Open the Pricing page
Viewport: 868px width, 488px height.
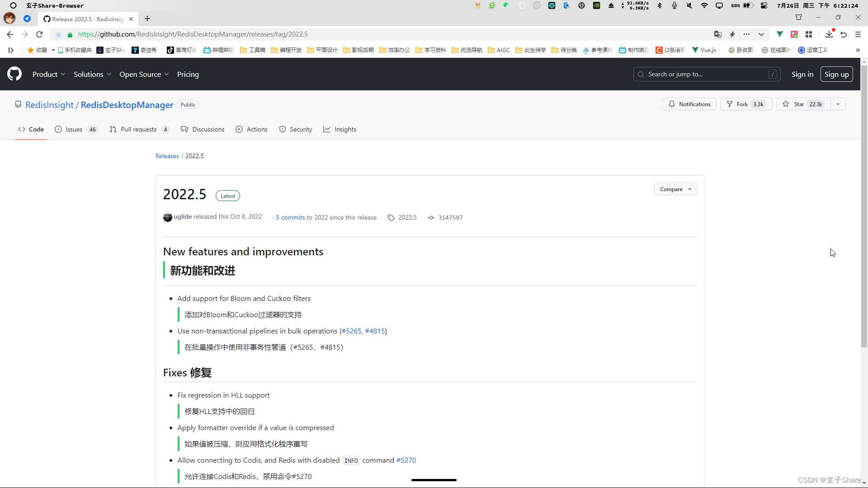click(x=188, y=74)
